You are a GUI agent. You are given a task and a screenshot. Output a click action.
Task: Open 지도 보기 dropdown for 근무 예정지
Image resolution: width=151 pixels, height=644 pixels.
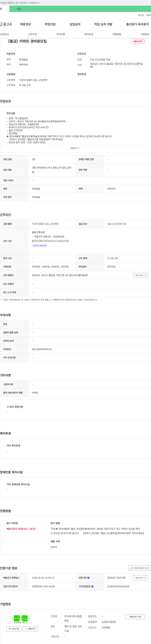point(140,275)
